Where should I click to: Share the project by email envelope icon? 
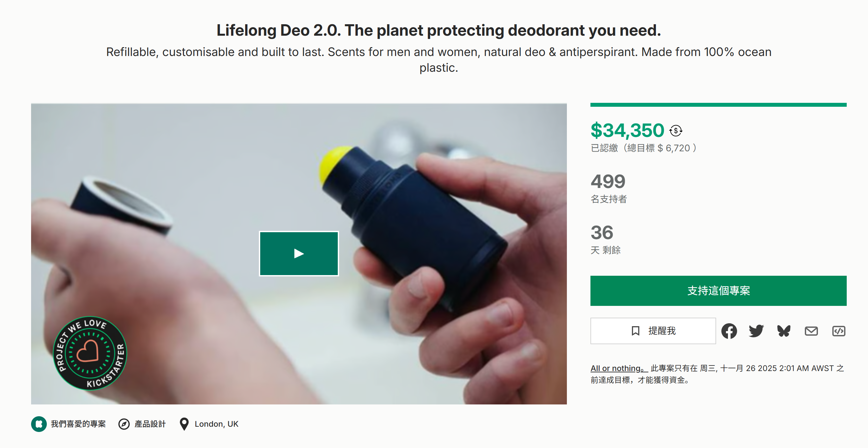click(x=811, y=331)
